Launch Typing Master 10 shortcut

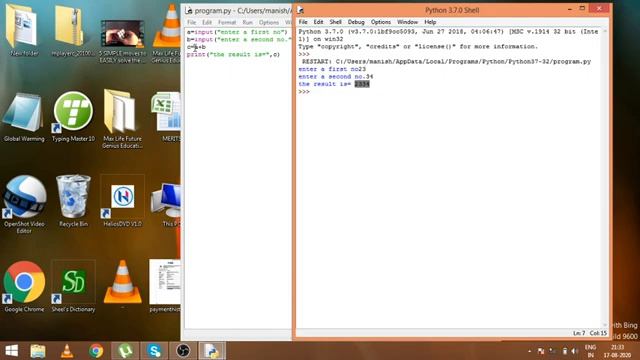pos(73,117)
